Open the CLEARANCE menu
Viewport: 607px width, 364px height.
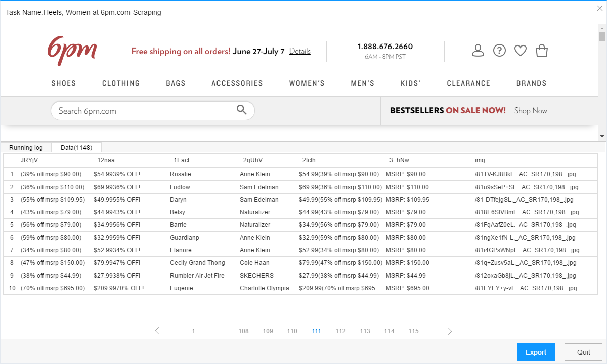[x=468, y=83]
